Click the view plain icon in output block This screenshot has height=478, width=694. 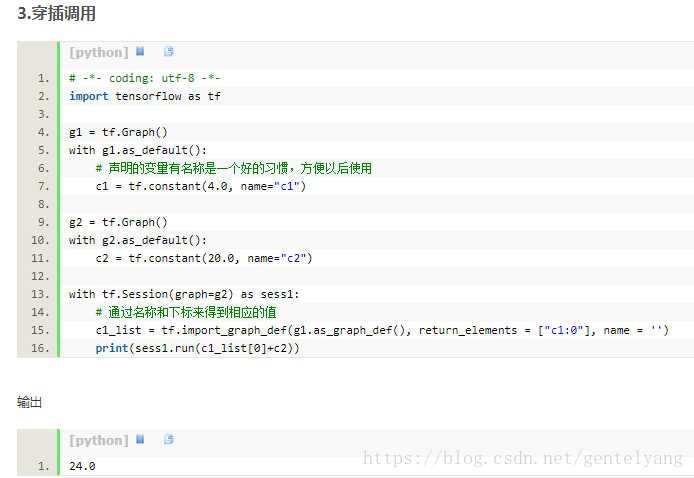(x=140, y=439)
